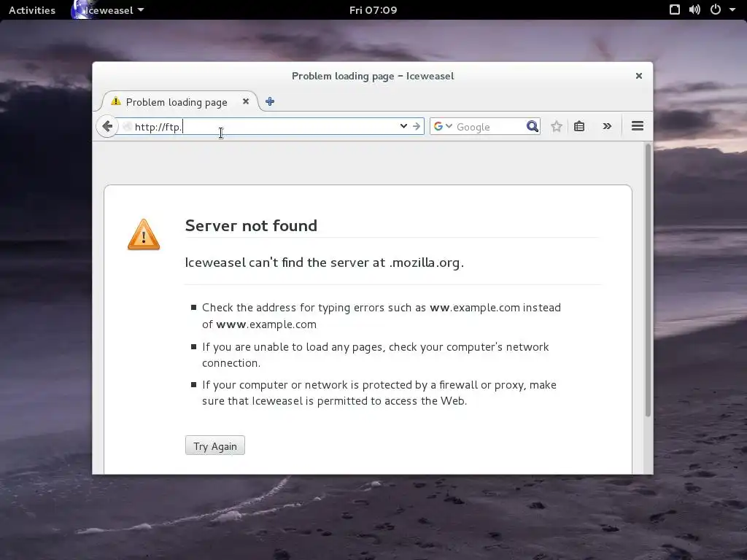The image size is (747, 560).
Task: Click the warning icon in the tab
Action: click(116, 101)
